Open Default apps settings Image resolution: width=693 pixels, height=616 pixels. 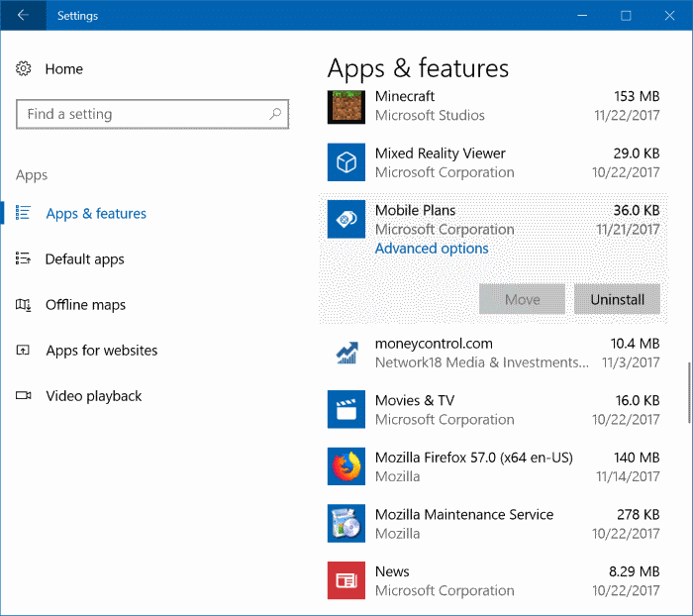point(84,259)
